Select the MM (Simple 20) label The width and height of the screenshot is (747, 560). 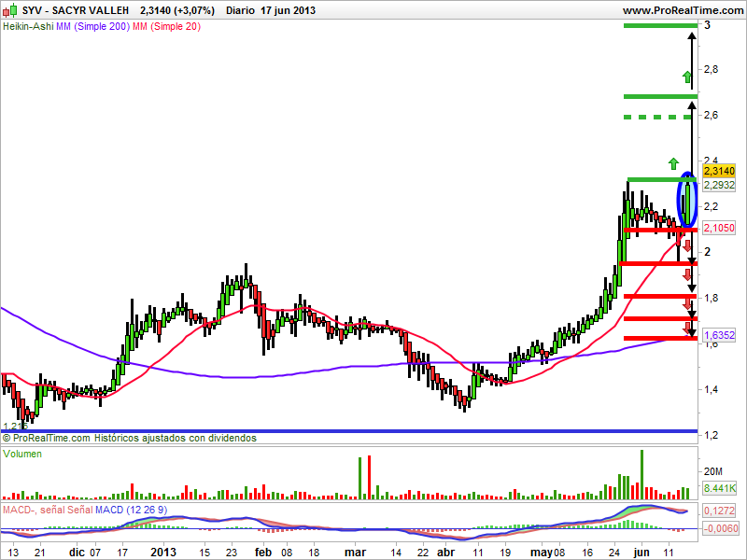(x=166, y=27)
